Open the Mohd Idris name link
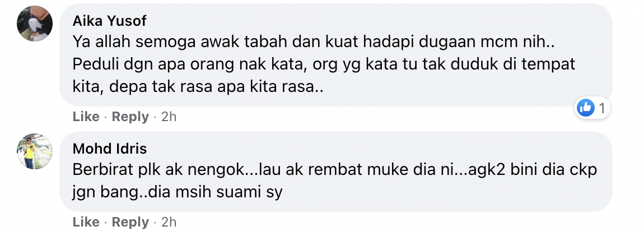The width and height of the screenshot is (644, 231). pyautogui.click(x=110, y=149)
